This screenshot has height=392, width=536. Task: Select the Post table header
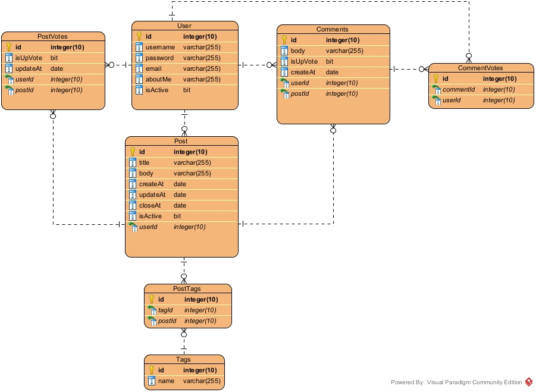click(181, 141)
